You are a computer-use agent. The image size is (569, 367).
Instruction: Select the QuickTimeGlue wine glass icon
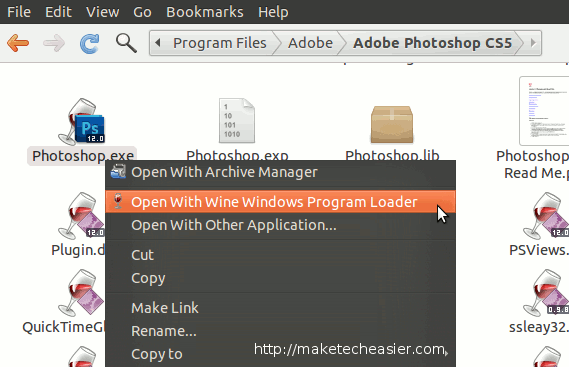[82, 293]
